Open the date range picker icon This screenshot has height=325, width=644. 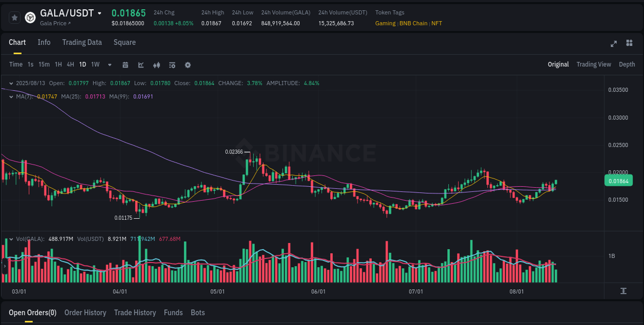tap(126, 65)
